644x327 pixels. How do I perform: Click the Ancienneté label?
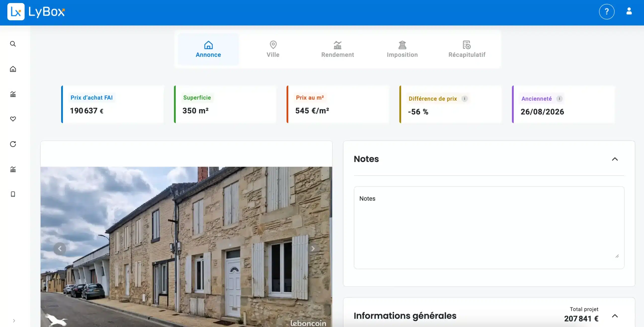(536, 99)
